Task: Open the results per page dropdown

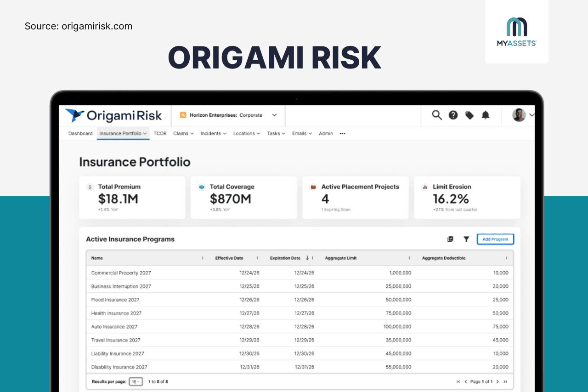Action: [136, 381]
